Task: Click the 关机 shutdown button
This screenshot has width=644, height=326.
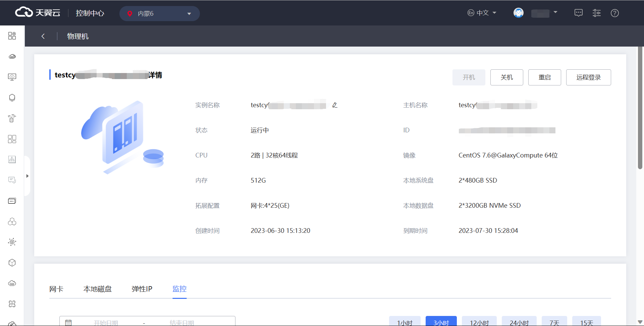Action: [x=506, y=77]
